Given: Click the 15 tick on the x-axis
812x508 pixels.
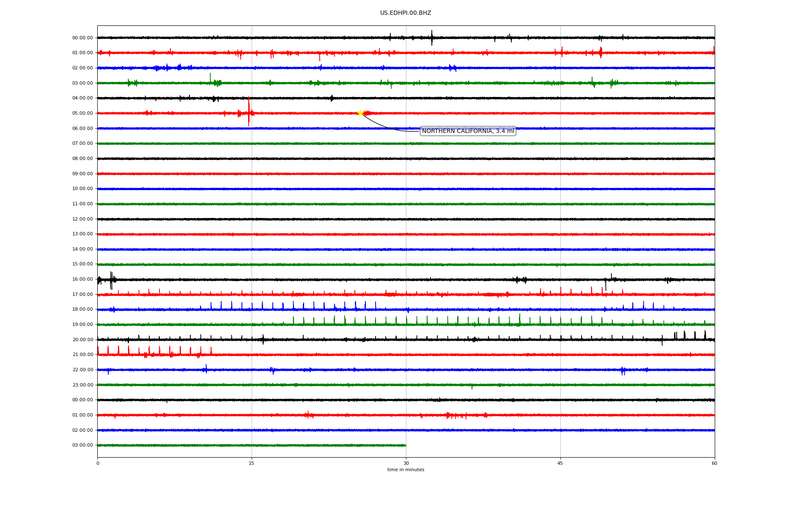Looking at the screenshot, I should coord(252,464).
